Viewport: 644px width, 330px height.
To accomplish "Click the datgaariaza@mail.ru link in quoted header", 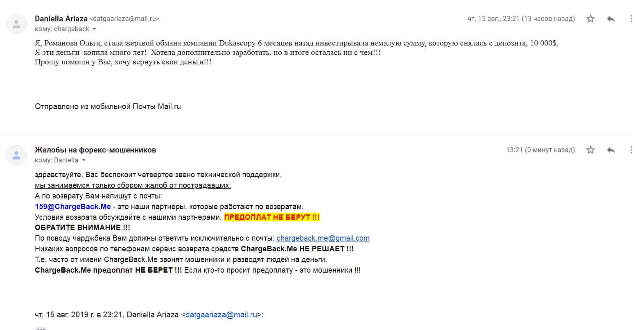I will (221, 315).
